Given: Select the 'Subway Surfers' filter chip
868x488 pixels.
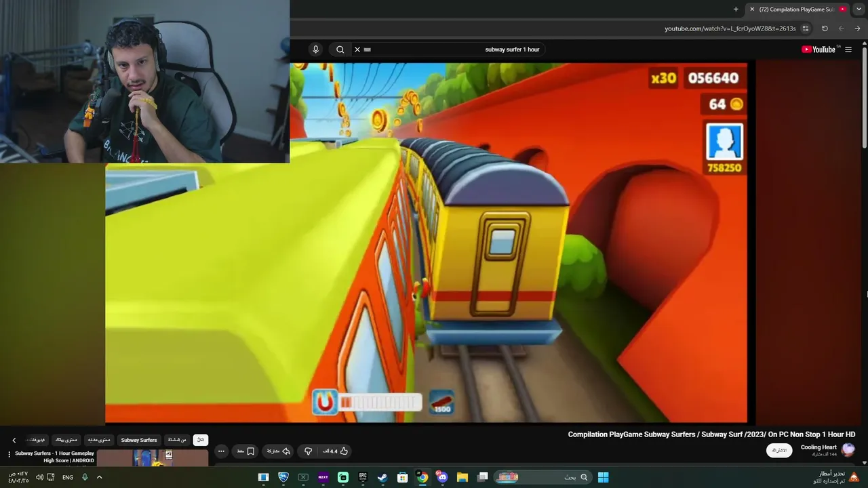Looking at the screenshot, I should pos(139,440).
